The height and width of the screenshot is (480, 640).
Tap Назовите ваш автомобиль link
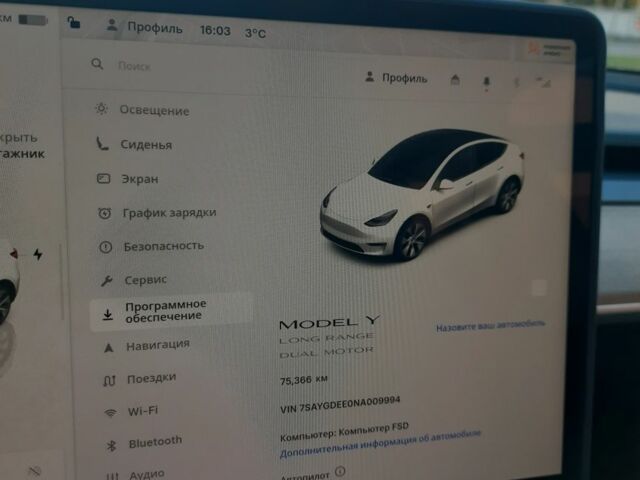tap(490, 326)
